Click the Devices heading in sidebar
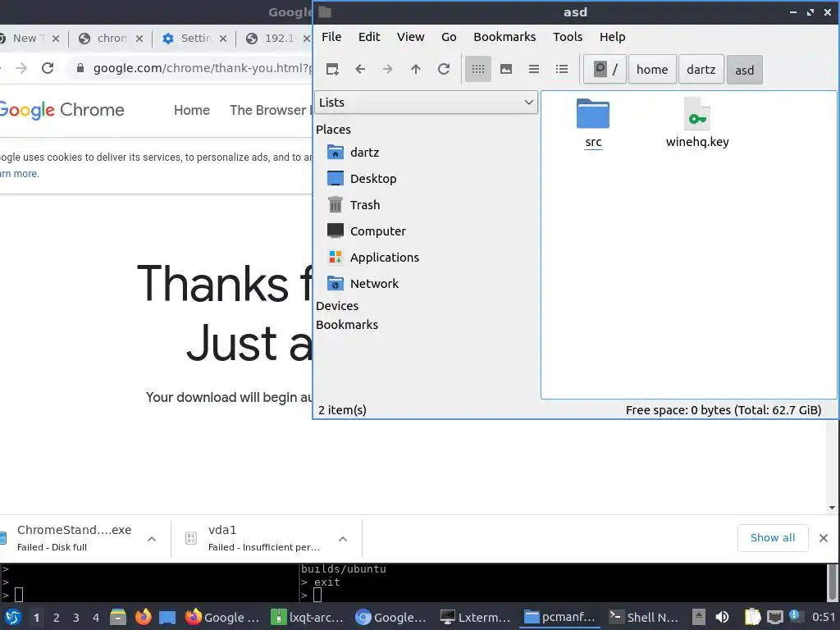The width and height of the screenshot is (840, 630). 337,306
